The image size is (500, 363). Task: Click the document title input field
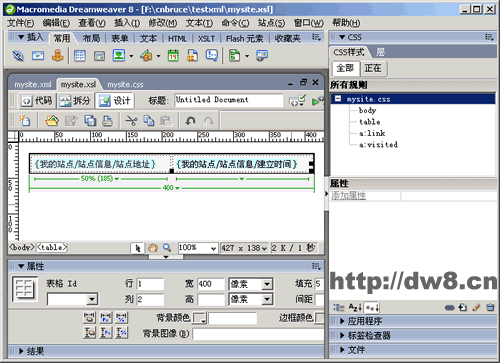(228, 100)
